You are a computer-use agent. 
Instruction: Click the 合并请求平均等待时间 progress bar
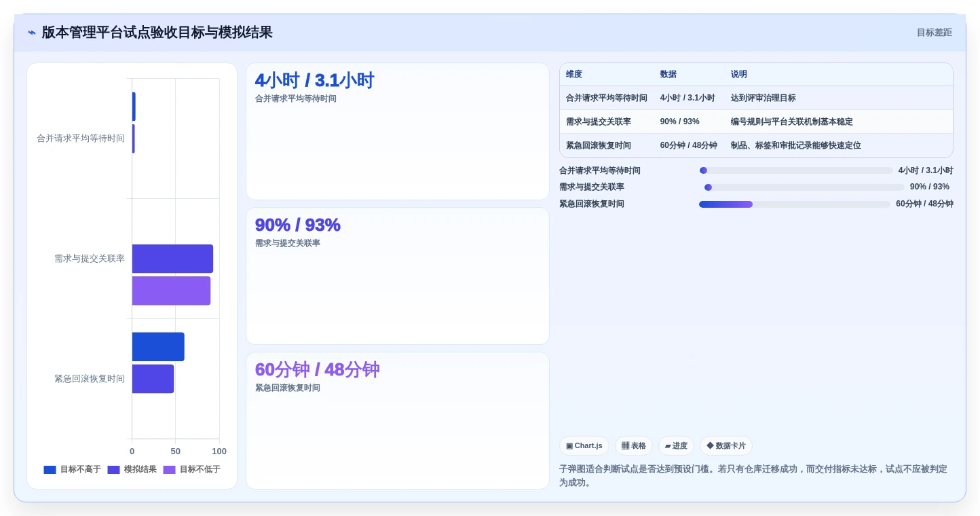(796, 170)
